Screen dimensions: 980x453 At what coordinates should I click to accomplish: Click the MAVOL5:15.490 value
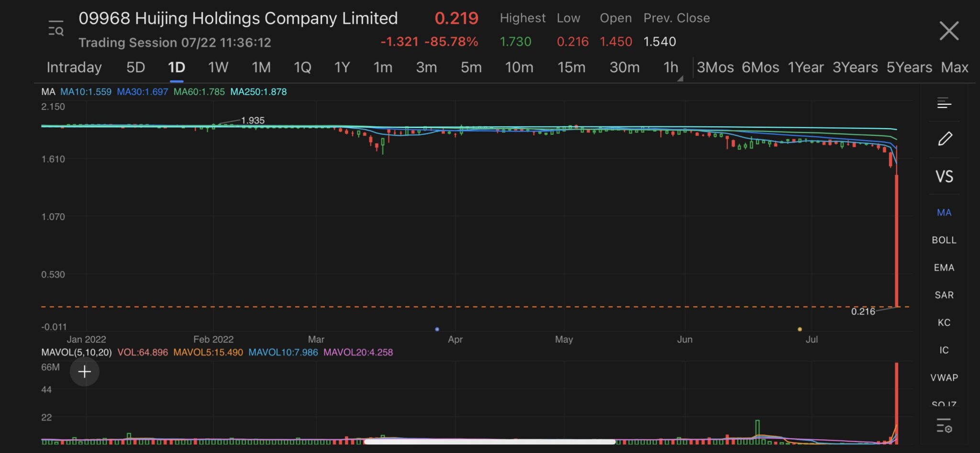[x=208, y=353]
